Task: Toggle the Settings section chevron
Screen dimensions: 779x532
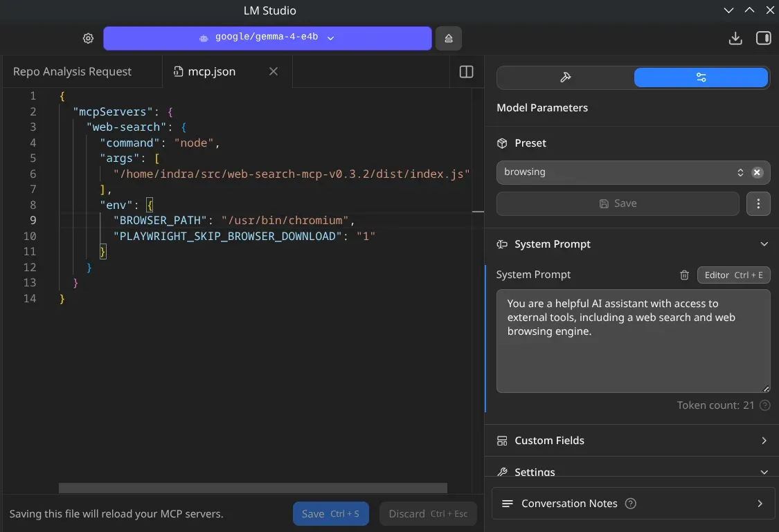Action: pos(764,472)
